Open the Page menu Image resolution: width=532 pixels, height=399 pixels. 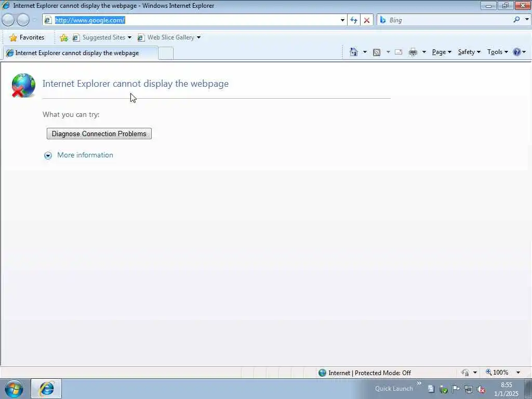click(442, 52)
